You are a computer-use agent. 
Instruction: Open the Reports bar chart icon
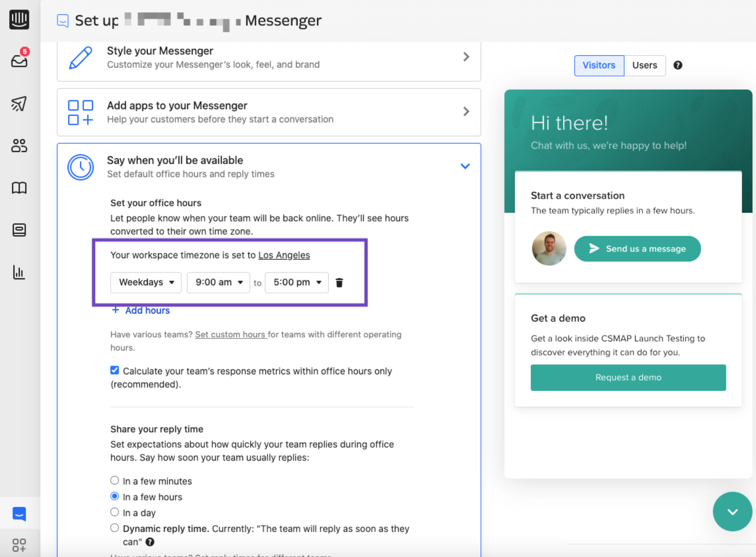click(19, 272)
